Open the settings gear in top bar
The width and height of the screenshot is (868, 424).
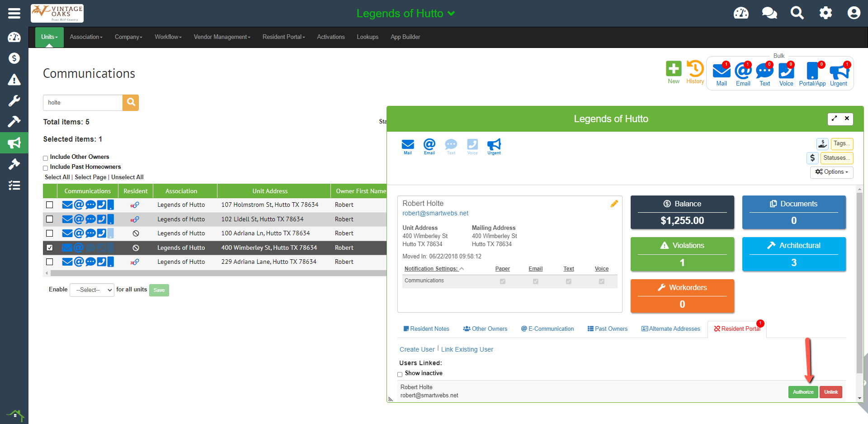pyautogui.click(x=826, y=13)
